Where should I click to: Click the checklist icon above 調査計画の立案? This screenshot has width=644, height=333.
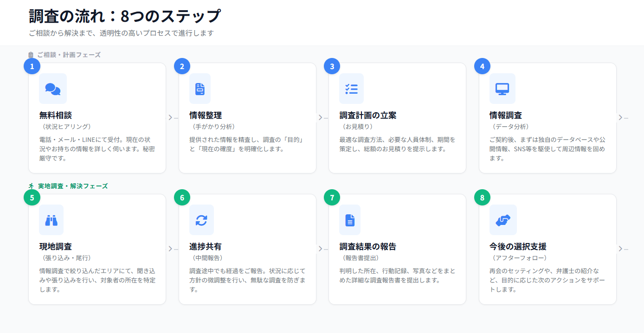tap(351, 89)
